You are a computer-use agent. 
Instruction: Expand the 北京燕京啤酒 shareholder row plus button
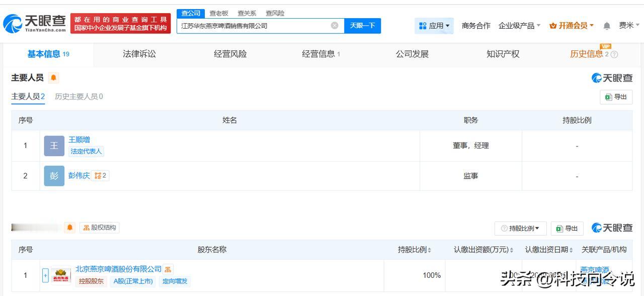[x=45, y=275]
